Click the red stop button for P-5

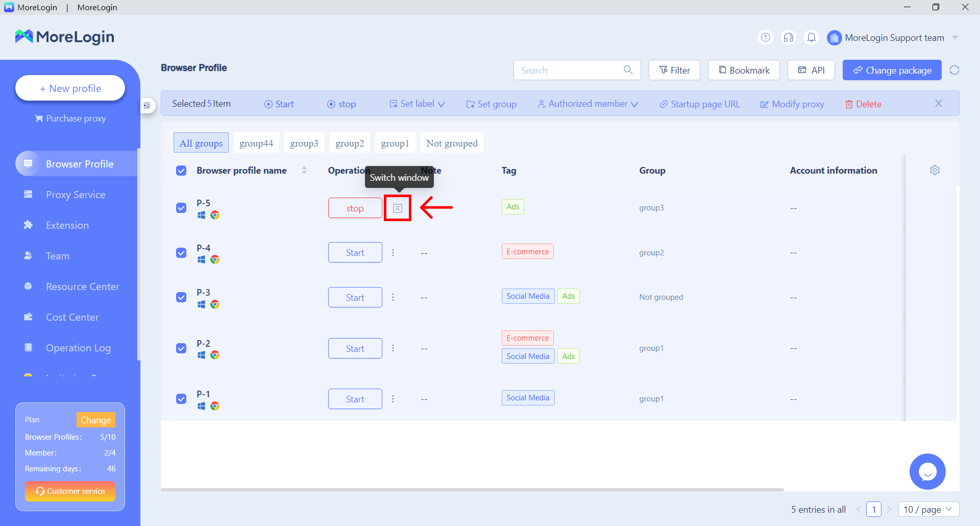click(x=355, y=208)
